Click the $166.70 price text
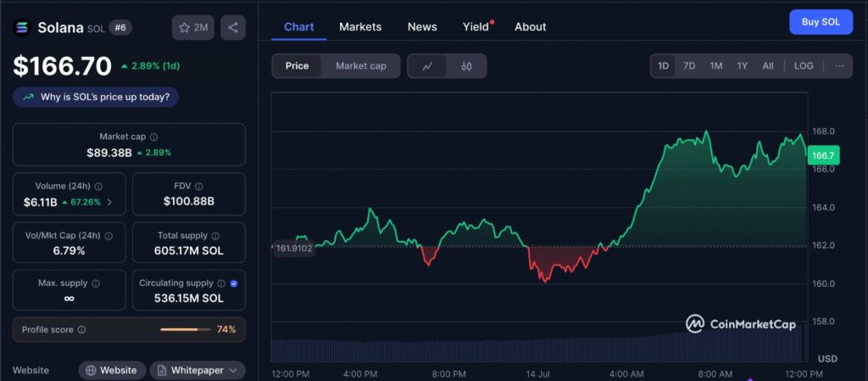This screenshot has width=868, height=381. click(x=63, y=66)
